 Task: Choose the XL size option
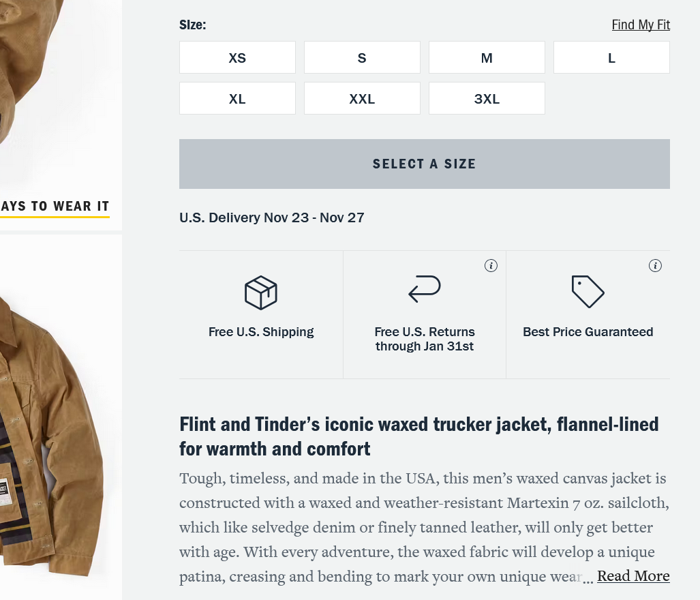click(237, 99)
